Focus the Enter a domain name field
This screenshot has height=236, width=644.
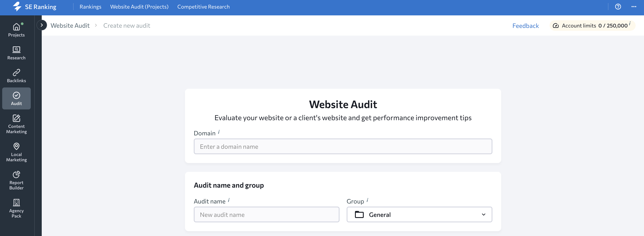point(343,147)
